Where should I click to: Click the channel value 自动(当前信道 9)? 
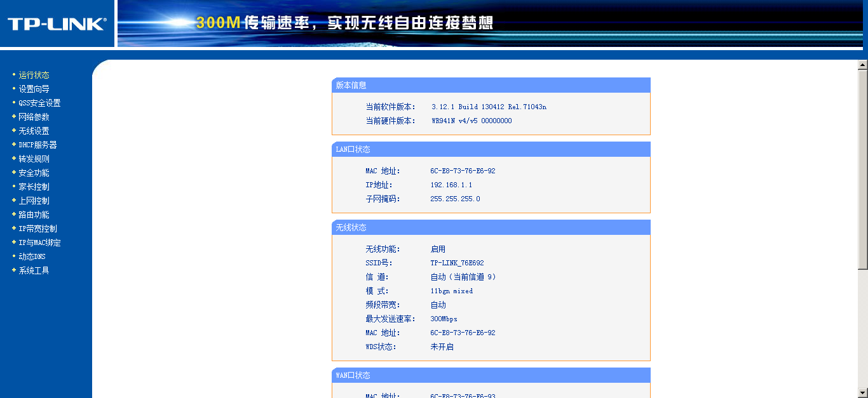pyautogui.click(x=463, y=277)
